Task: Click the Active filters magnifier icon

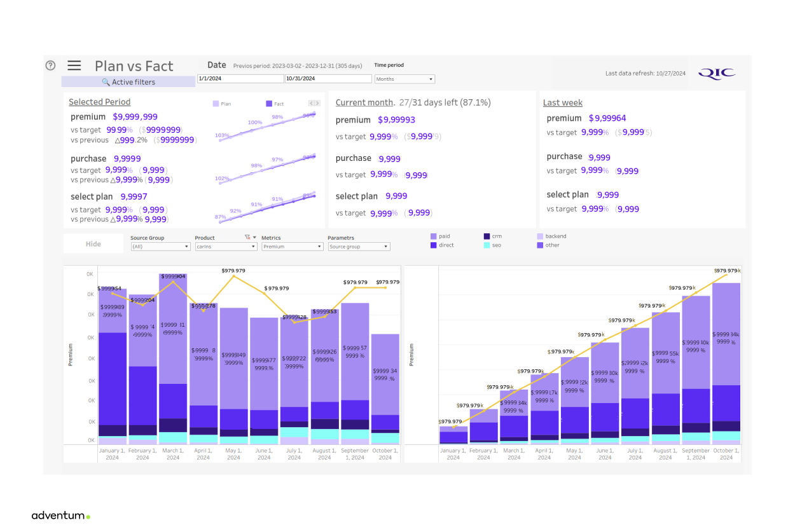Action: [106, 82]
